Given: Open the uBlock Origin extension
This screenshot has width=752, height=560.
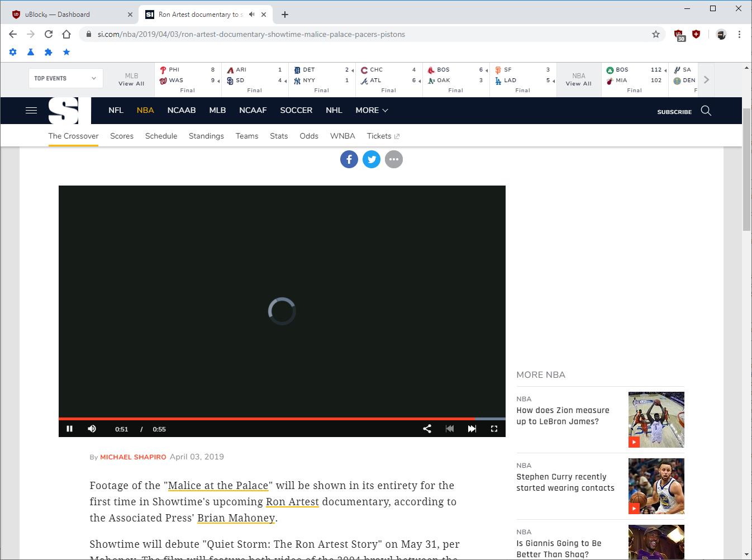Looking at the screenshot, I should (x=680, y=34).
